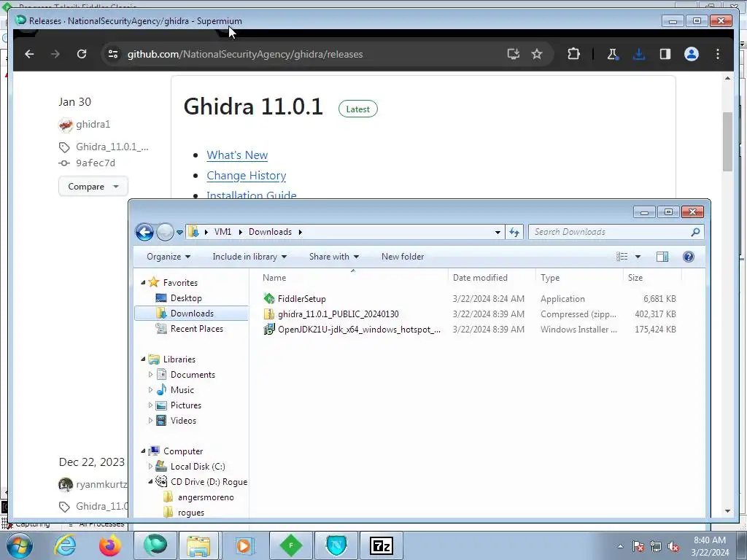This screenshot has height=560, width=747.
Task: Click New folder in Explorer toolbar
Action: [x=403, y=257]
